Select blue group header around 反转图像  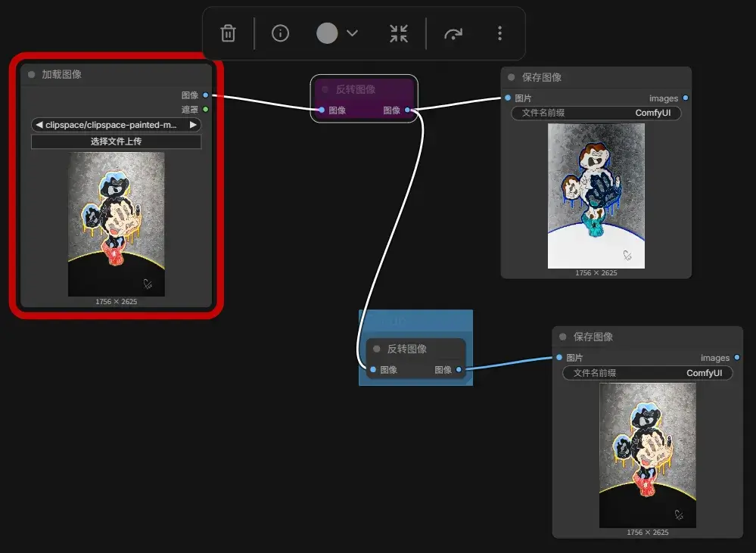415,319
